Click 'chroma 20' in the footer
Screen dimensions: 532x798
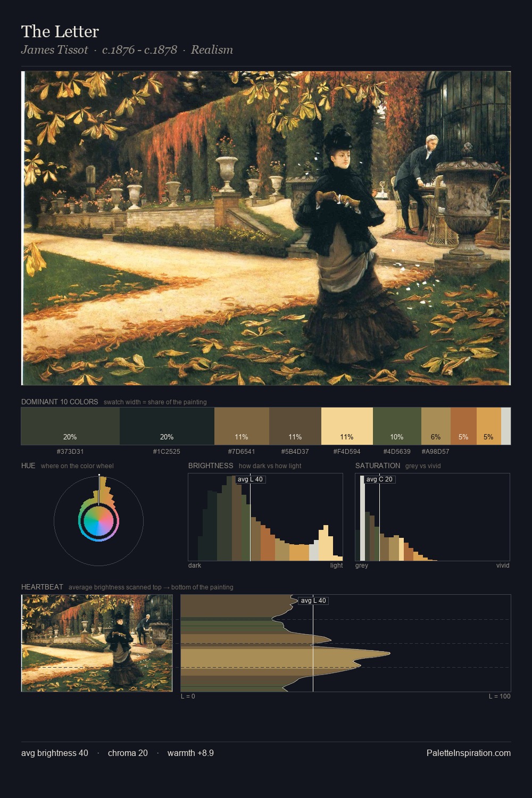pyautogui.click(x=128, y=753)
